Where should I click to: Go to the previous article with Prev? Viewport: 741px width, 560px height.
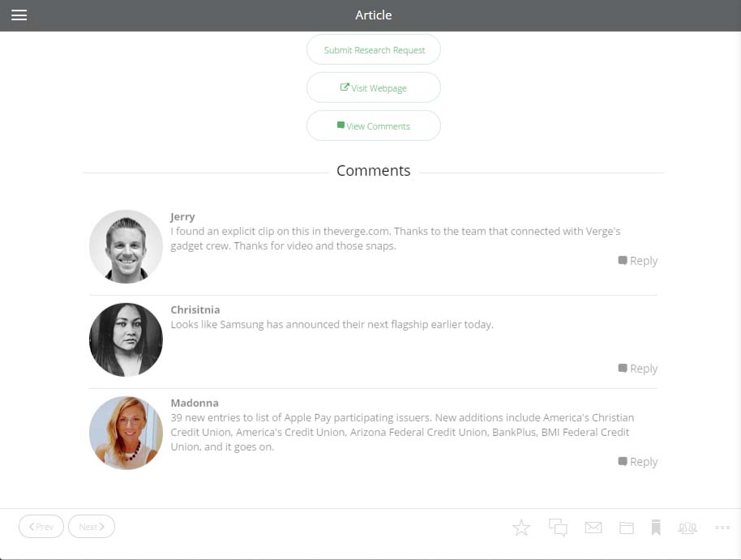point(41,527)
